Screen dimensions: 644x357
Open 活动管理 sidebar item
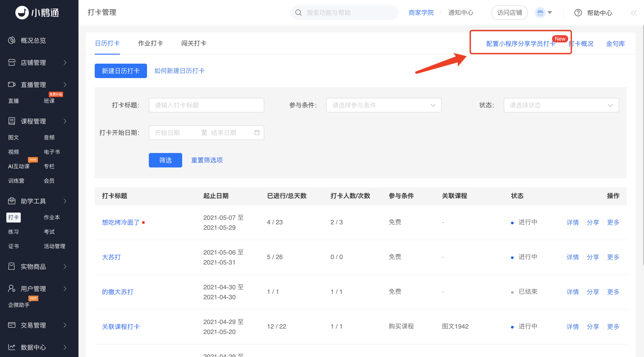[x=55, y=246]
